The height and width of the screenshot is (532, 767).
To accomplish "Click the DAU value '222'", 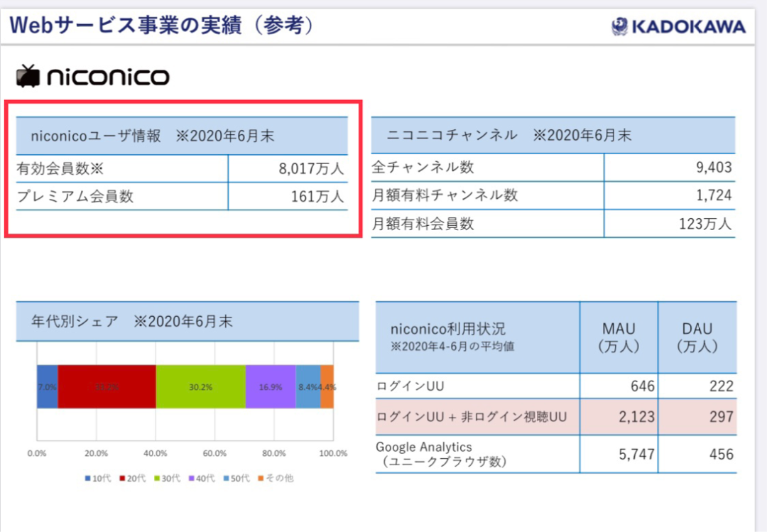I will tap(721, 386).
